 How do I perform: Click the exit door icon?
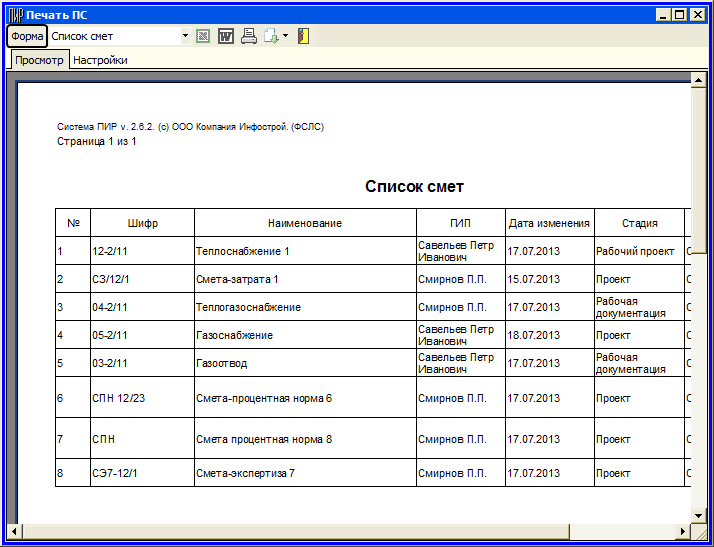303,37
